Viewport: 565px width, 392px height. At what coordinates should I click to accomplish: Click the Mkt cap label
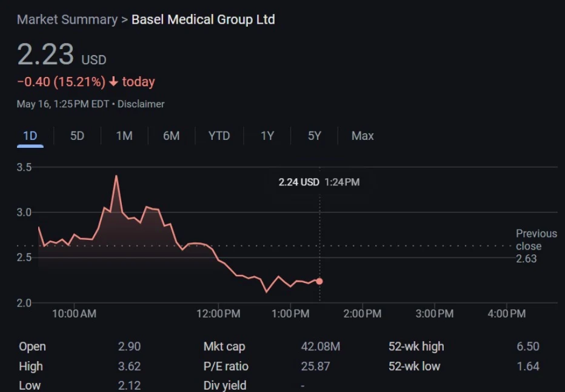click(x=224, y=347)
